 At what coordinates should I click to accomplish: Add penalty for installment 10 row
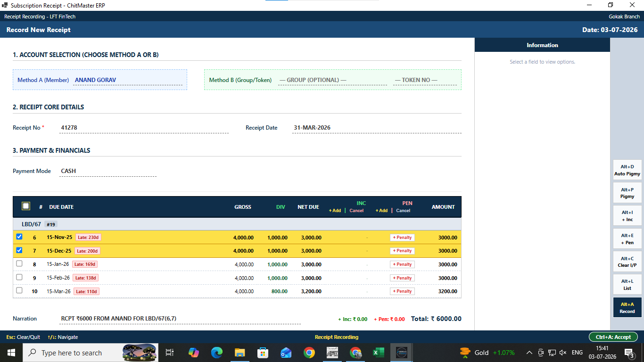tap(402, 291)
